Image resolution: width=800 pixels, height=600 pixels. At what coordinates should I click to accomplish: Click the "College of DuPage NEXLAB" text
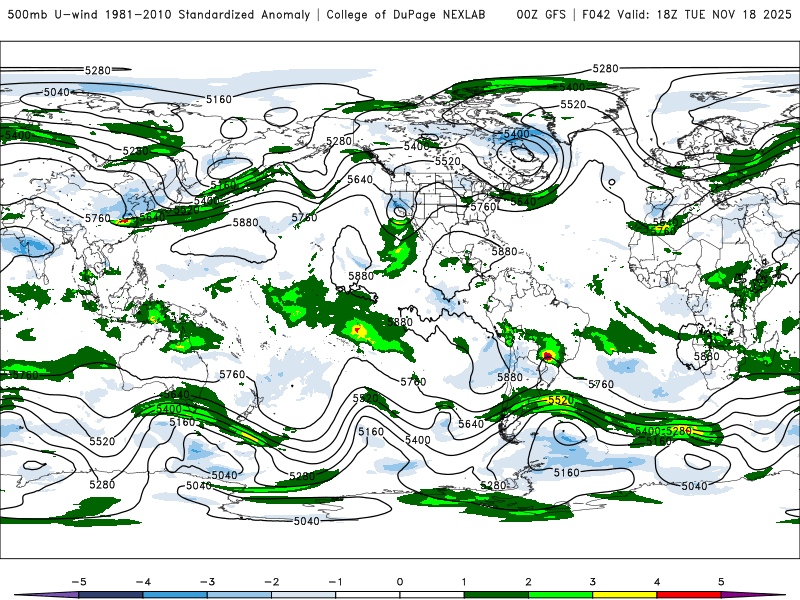pos(406,14)
